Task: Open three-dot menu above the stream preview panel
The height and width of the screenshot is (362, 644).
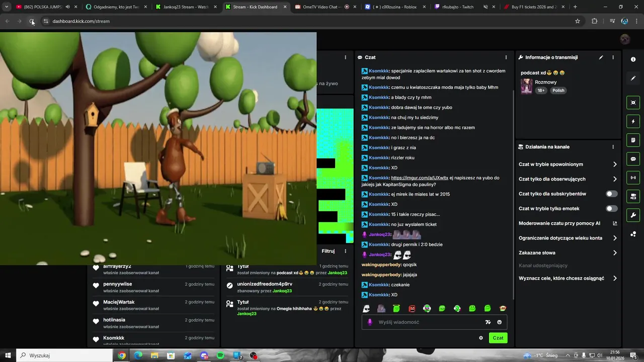Action: click(x=345, y=57)
